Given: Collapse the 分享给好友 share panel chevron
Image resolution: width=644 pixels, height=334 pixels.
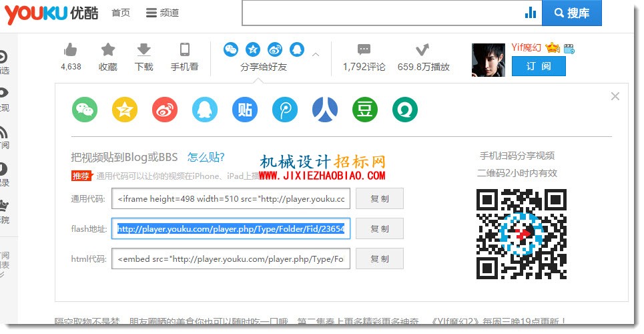Looking at the screenshot, I should (316, 54).
